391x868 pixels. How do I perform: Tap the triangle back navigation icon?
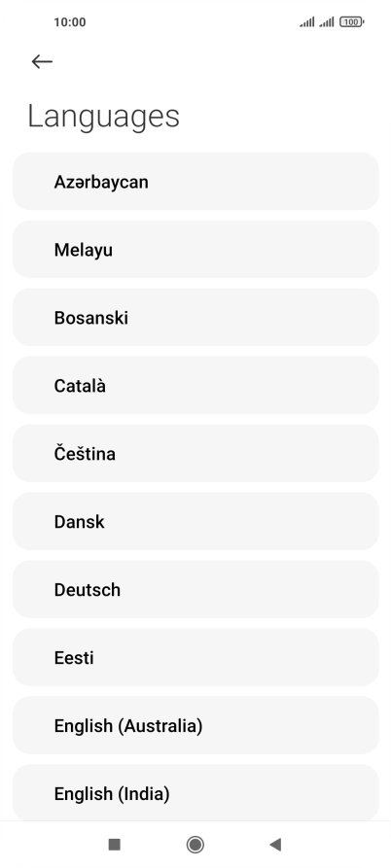coord(275,845)
